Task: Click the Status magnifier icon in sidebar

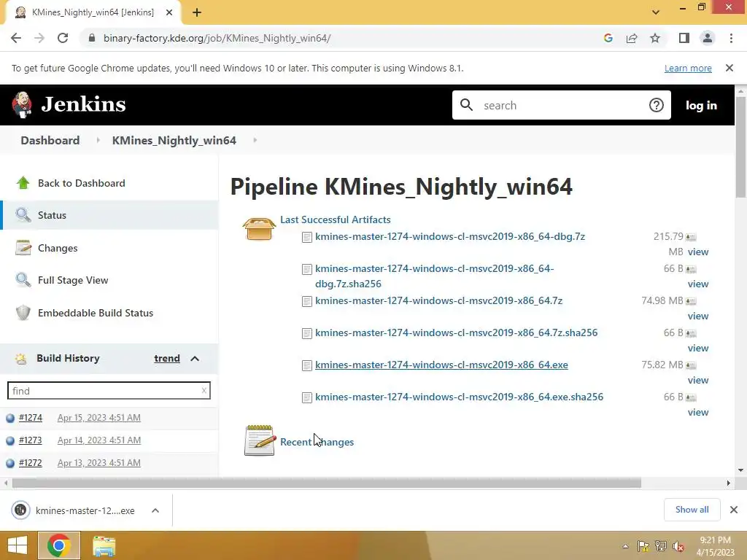Action: coord(23,215)
